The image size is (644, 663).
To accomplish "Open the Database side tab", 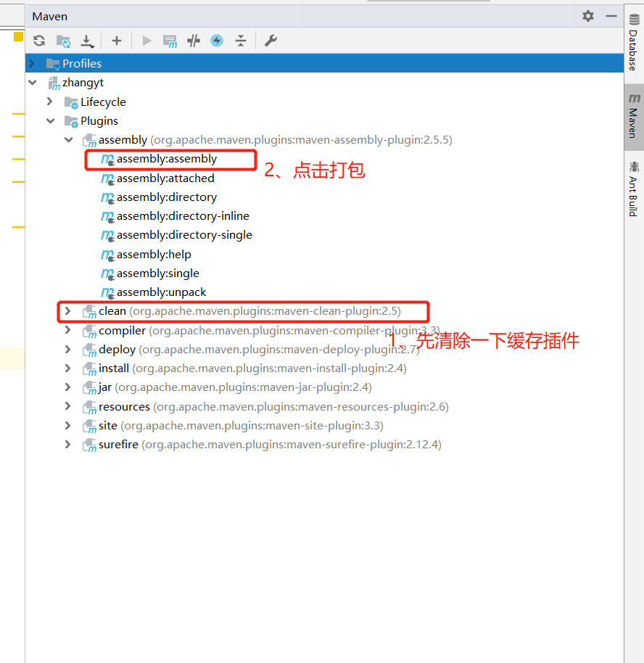I will [x=633, y=42].
